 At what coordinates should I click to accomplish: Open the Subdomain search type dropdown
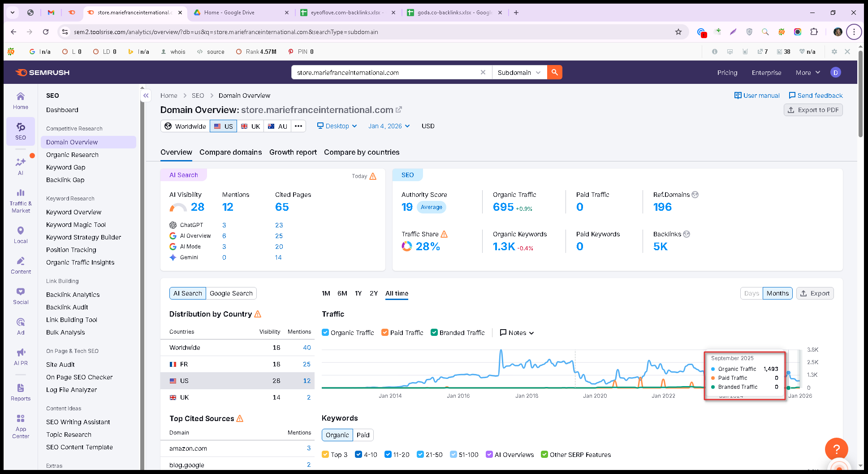pos(519,72)
